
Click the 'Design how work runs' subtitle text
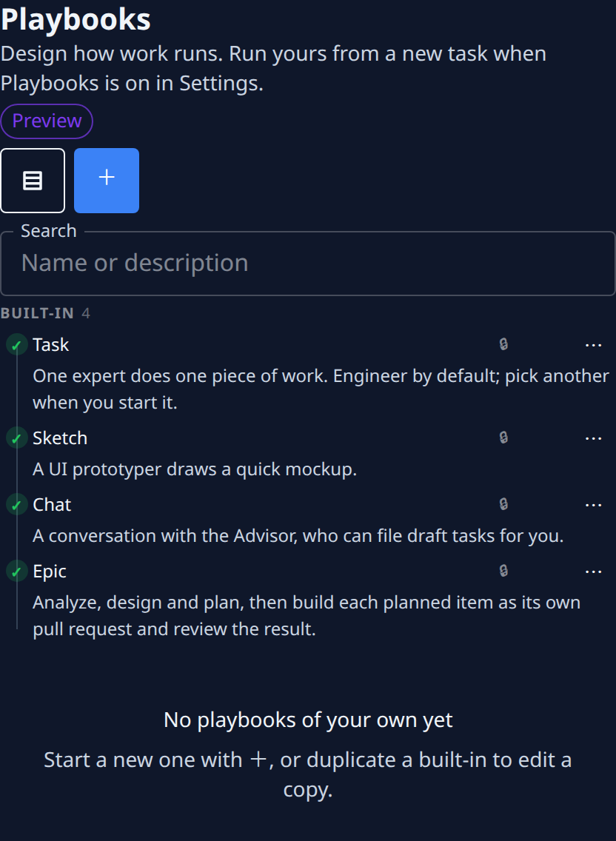tap(274, 68)
